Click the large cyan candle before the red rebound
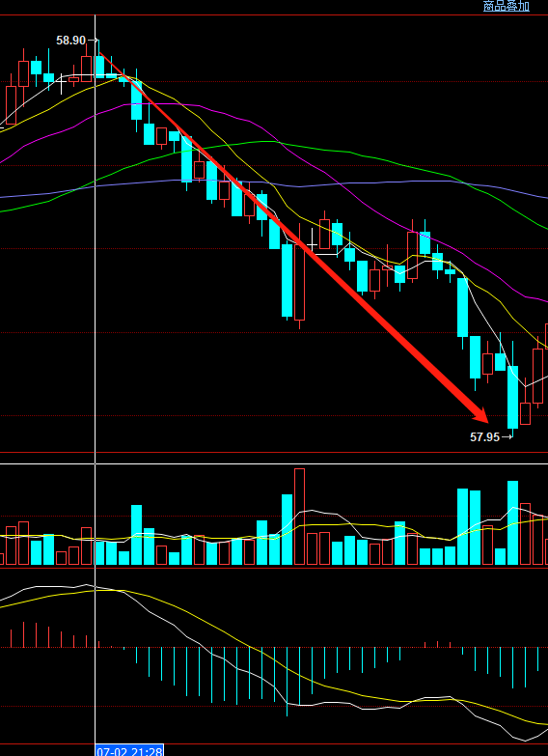The image size is (548, 756). coord(288,281)
